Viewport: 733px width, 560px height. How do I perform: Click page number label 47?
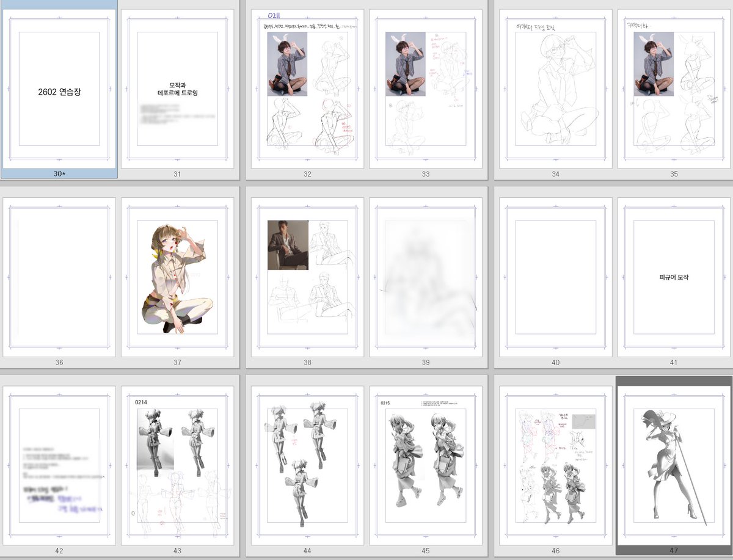point(674,551)
